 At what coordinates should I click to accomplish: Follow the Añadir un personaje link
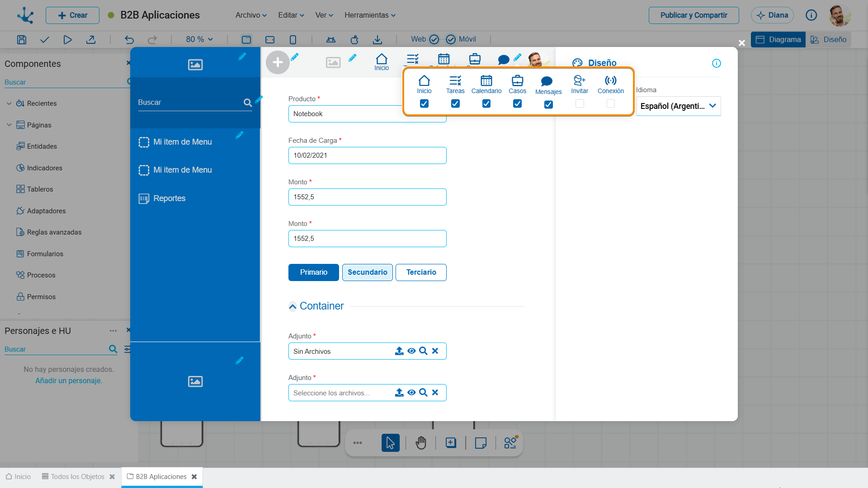point(69,381)
